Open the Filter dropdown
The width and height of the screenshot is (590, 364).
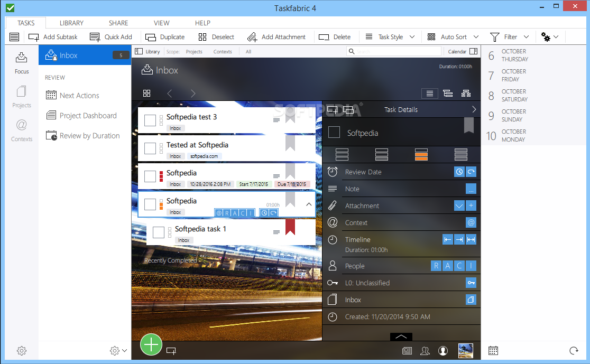point(510,37)
